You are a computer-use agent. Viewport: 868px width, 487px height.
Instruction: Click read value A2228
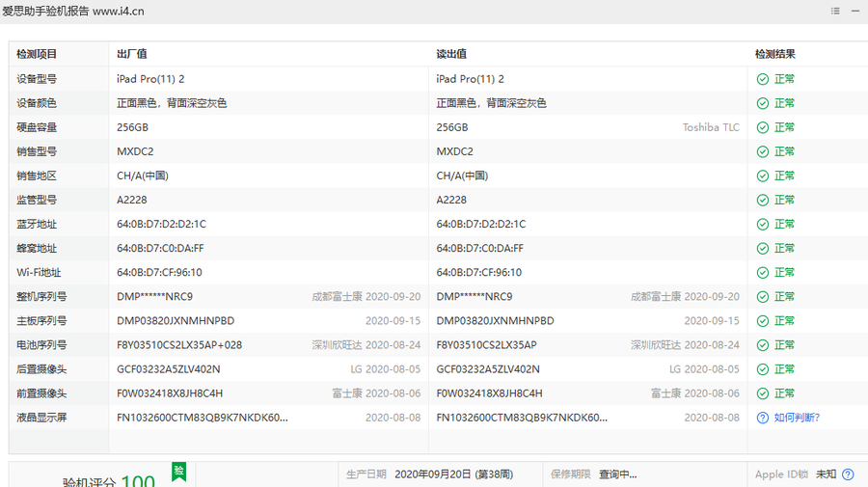(x=451, y=200)
